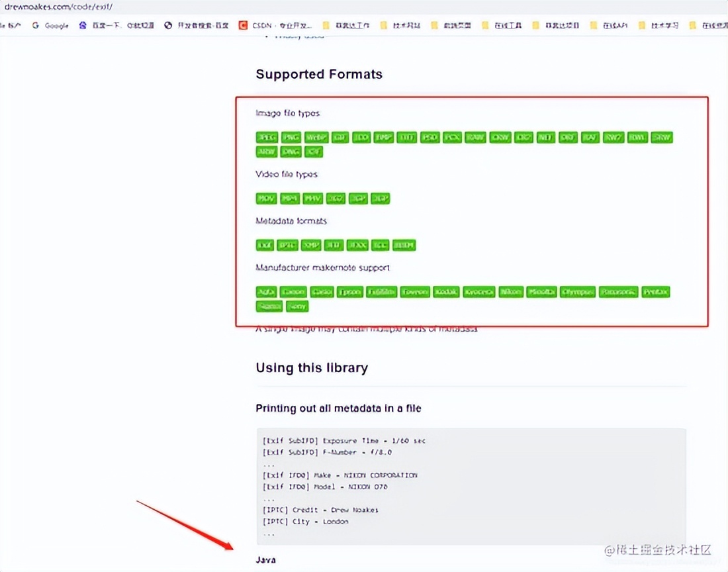Click the RWL format badge
Viewport: 728px width, 572px height.
click(x=637, y=138)
